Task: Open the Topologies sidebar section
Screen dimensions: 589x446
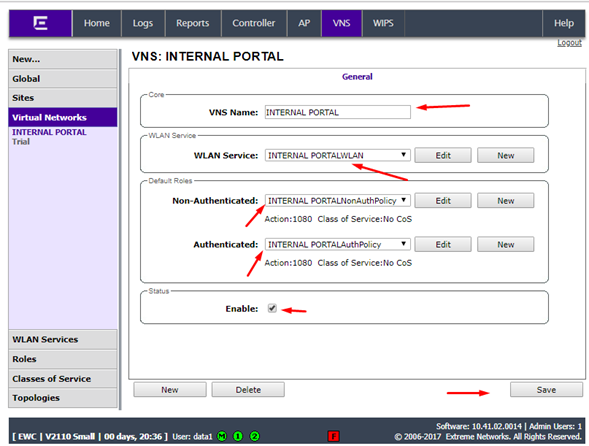Action: [x=63, y=398]
